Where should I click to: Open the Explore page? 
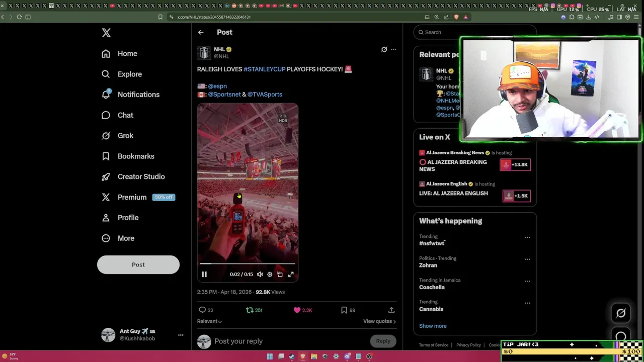pyautogui.click(x=122, y=74)
